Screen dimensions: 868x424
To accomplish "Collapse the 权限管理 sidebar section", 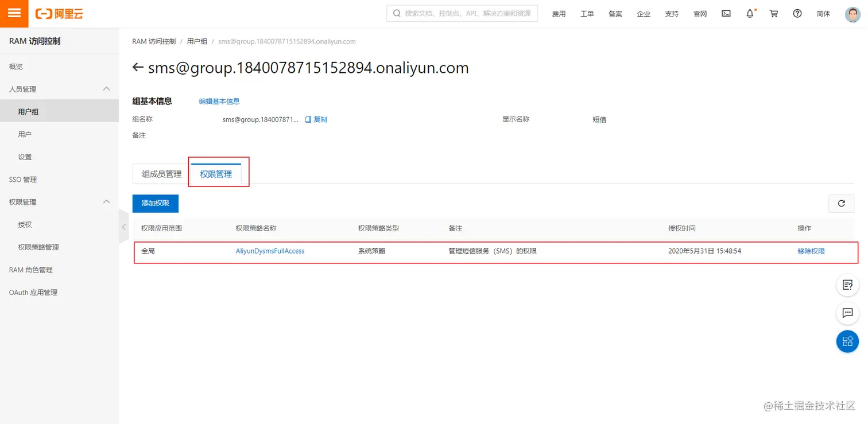I will [106, 201].
